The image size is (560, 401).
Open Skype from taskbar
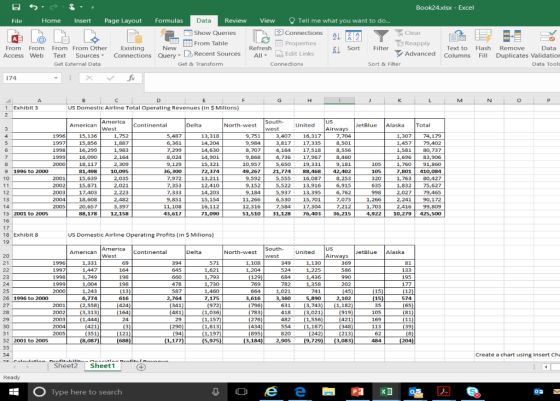pyautogui.click(x=473, y=392)
